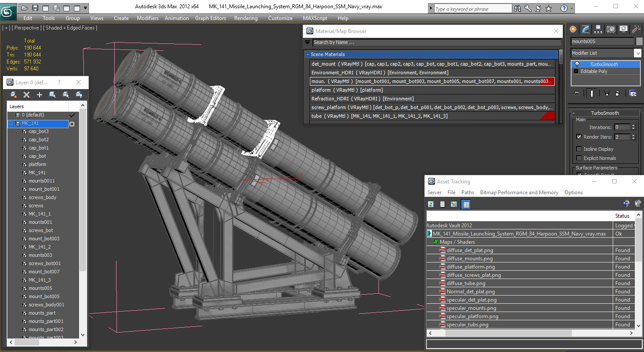
Task: Click Remove Modifier from stack icon
Action: [617, 93]
